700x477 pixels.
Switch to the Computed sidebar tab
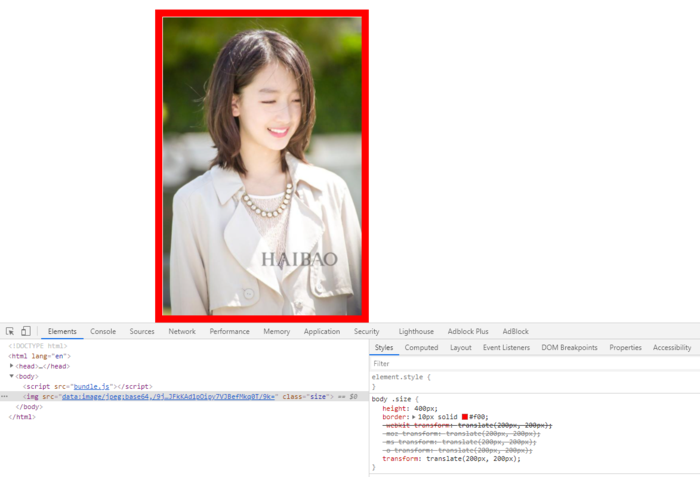pos(421,347)
